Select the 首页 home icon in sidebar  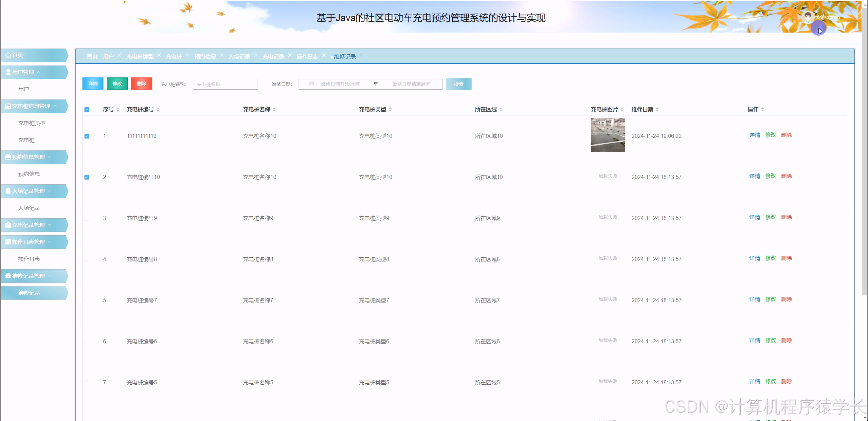8,55
